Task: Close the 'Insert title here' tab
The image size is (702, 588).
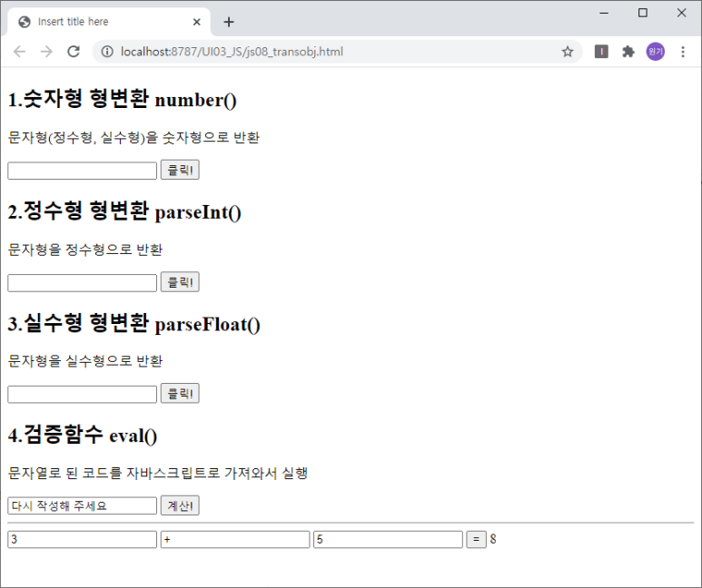Action: (x=196, y=22)
